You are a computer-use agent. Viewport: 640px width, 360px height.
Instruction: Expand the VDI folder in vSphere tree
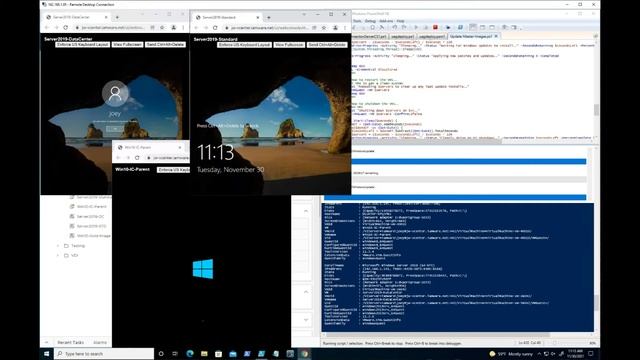pyautogui.click(x=58, y=256)
